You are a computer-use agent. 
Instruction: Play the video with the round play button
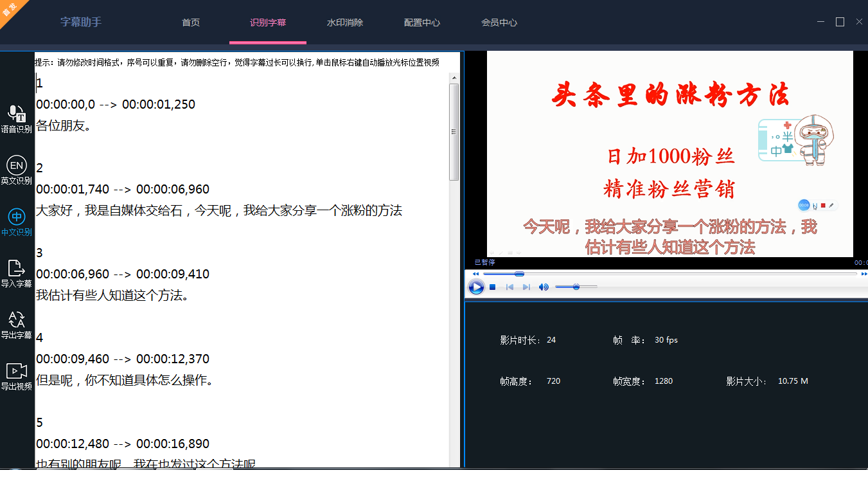point(476,287)
